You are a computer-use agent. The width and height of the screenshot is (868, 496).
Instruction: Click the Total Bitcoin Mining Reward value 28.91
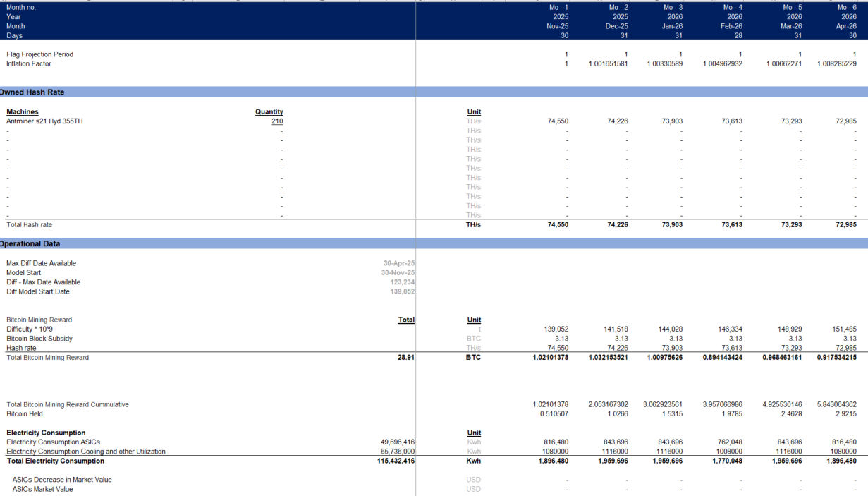point(406,357)
